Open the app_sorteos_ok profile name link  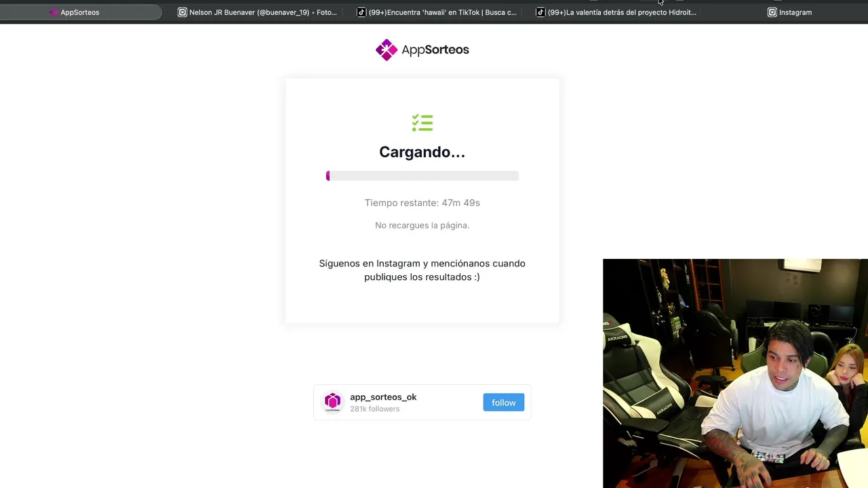pos(383,397)
